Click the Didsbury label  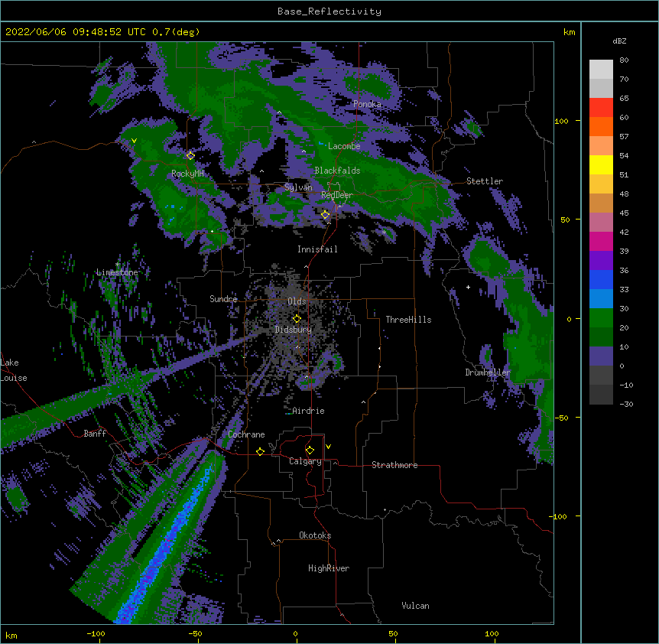point(294,330)
